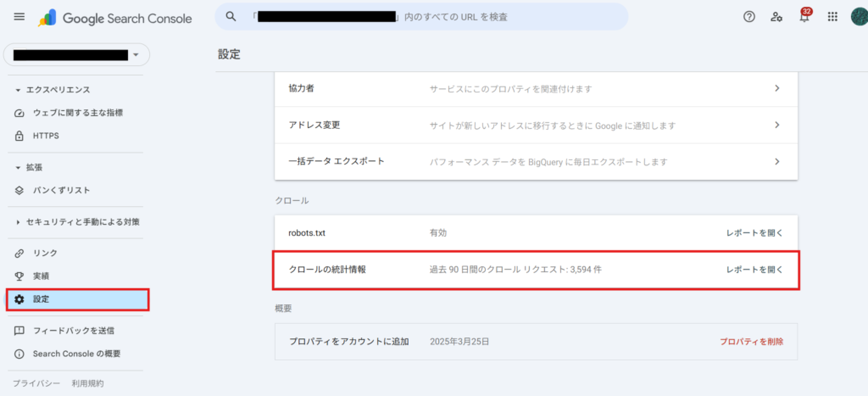Image resolution: width=868 pixels, height=396 pixels.
Task: Click the achievements trophy icon
Action: click(x=19, y=276)
